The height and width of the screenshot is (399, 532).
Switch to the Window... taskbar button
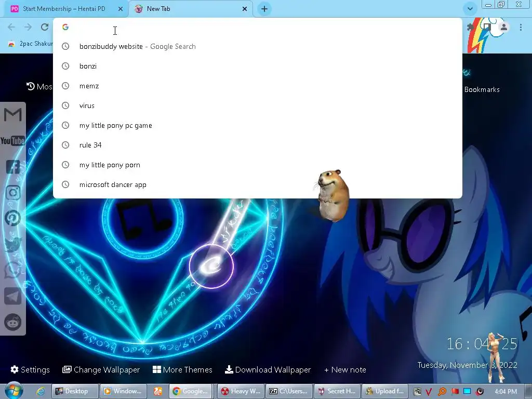tap(124, 391)
